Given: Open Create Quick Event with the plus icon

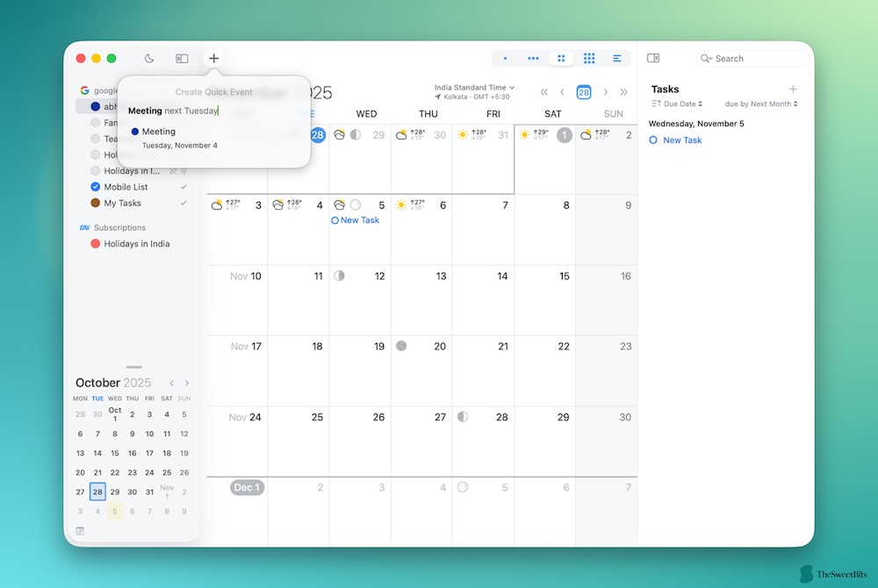Looking at the screenshot, I should tap(213, 58).
